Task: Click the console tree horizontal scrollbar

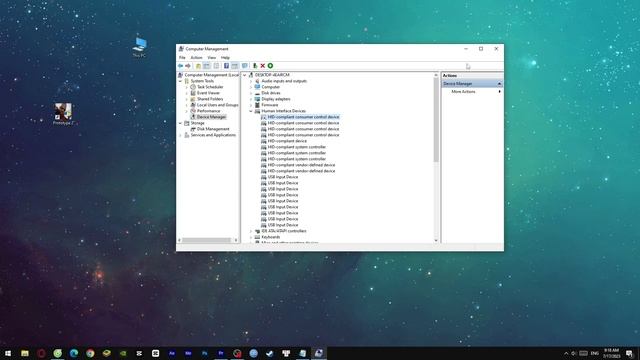Action: click(x=208, y=240)
